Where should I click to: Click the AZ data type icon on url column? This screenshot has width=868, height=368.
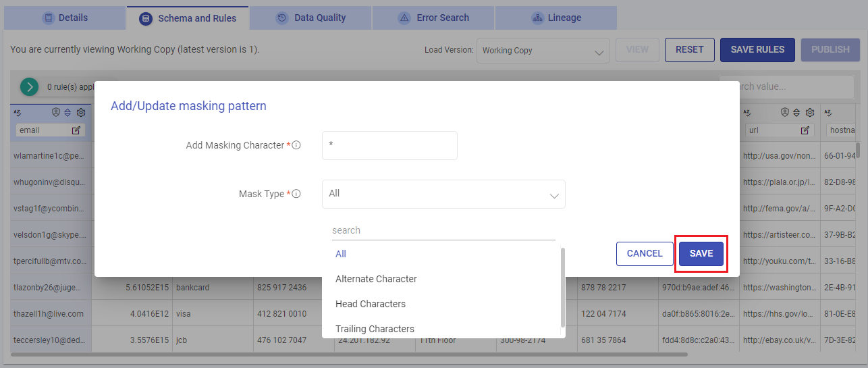tap(747, 112)
